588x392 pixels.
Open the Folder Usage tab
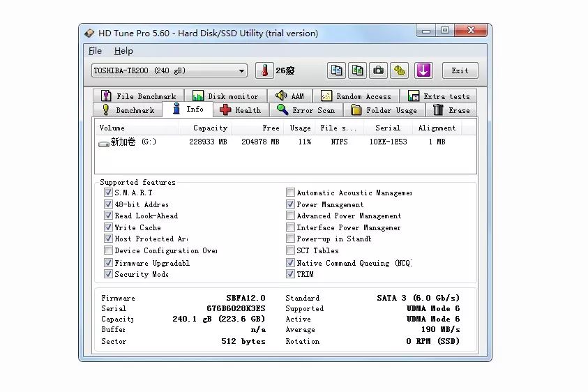click(x=384, y=110)
